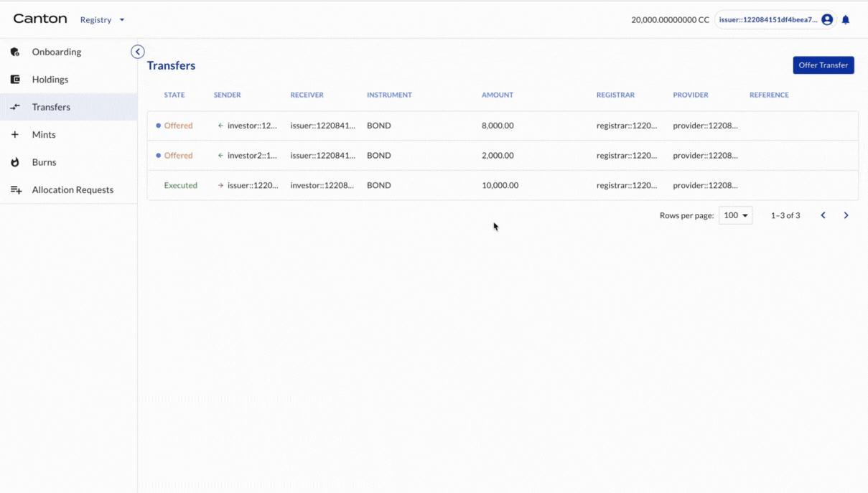Image resolution: width=868 pixels, height=493 pixels.
Task: Go to the previous page of transfers
Action: (823, 215)
